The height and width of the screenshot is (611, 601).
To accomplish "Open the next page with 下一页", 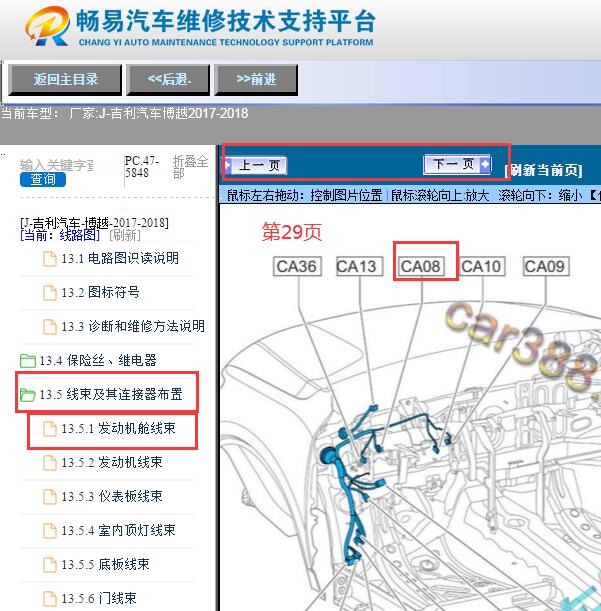I will pyautogui.click(x=457, y=164).
